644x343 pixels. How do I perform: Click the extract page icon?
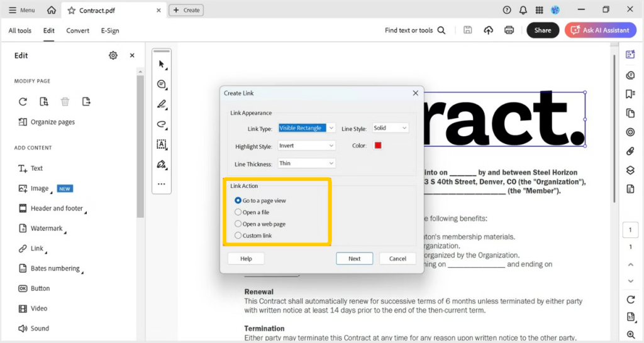86,102
